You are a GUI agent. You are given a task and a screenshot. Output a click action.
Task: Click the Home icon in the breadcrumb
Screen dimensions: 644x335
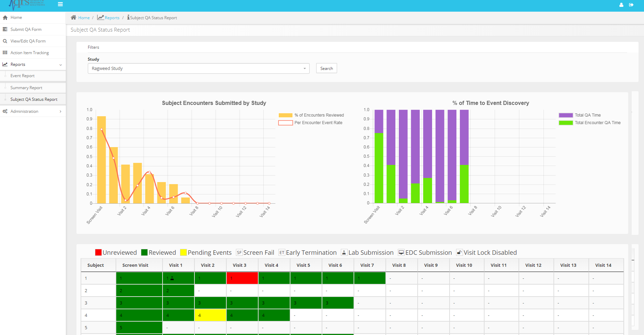[73, 17]
